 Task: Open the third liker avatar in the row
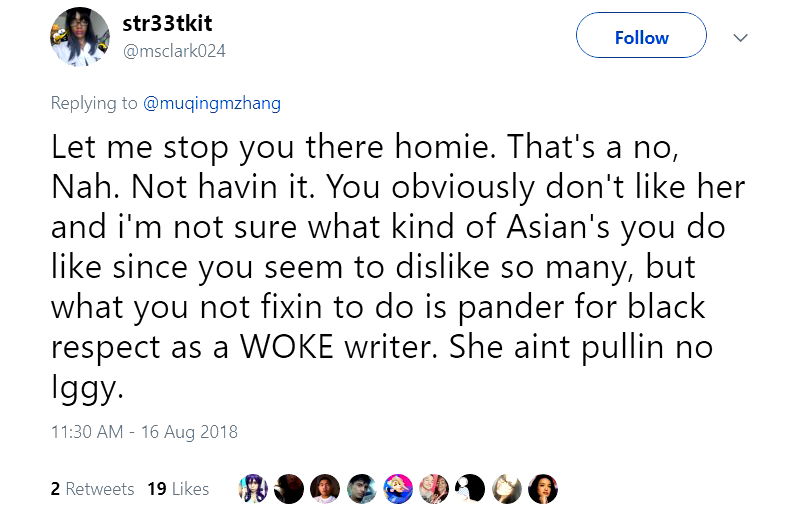point(325,488)
